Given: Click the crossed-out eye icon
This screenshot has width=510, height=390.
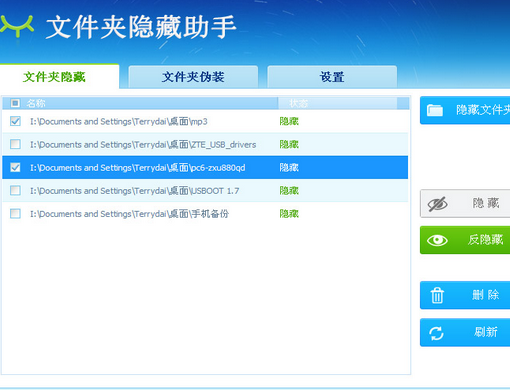Looking at the screenshot, I should pos(438,204).
